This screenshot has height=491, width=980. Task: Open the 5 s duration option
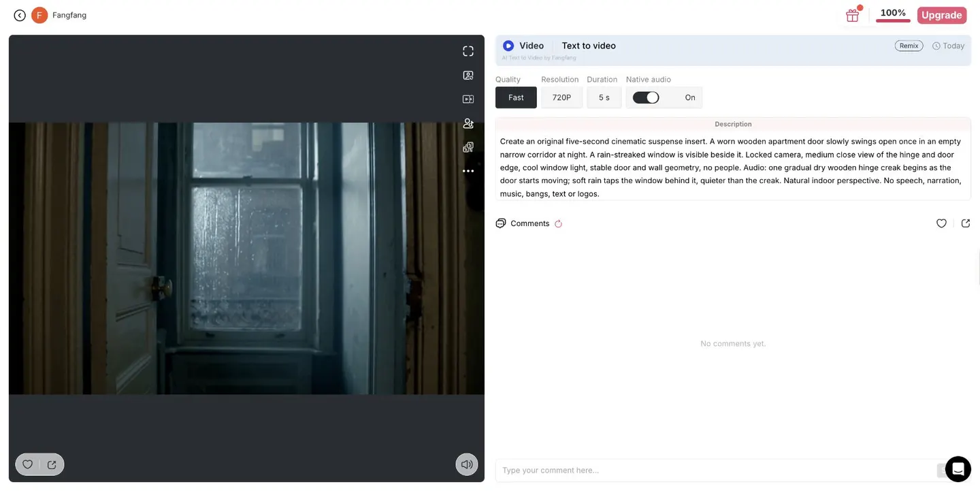coord(604,97)
